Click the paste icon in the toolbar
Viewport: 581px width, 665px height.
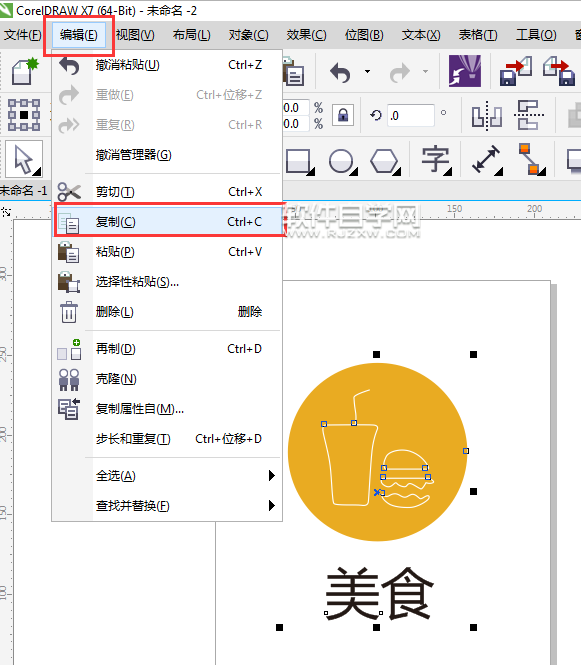pyautogui.click(x=293, y=72)
